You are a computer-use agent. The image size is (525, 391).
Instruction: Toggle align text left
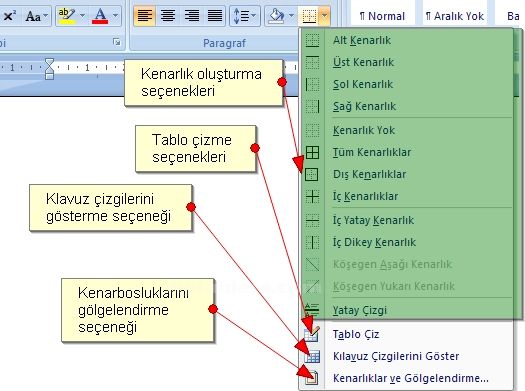145,16
